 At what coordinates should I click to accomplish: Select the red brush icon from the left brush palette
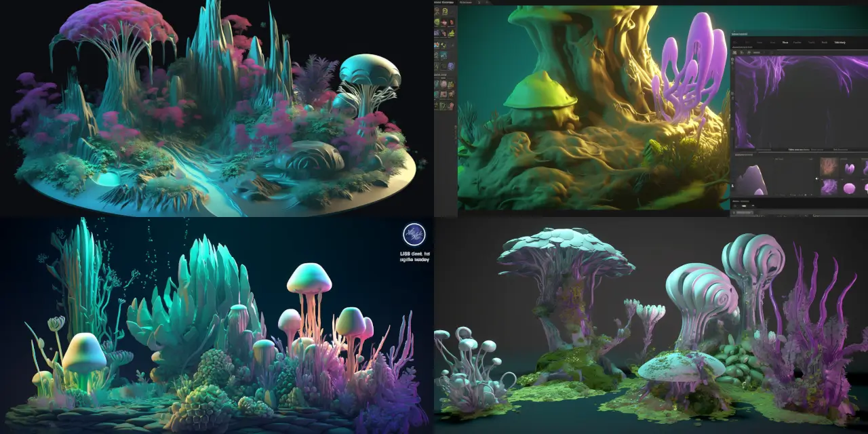(451, 21)
